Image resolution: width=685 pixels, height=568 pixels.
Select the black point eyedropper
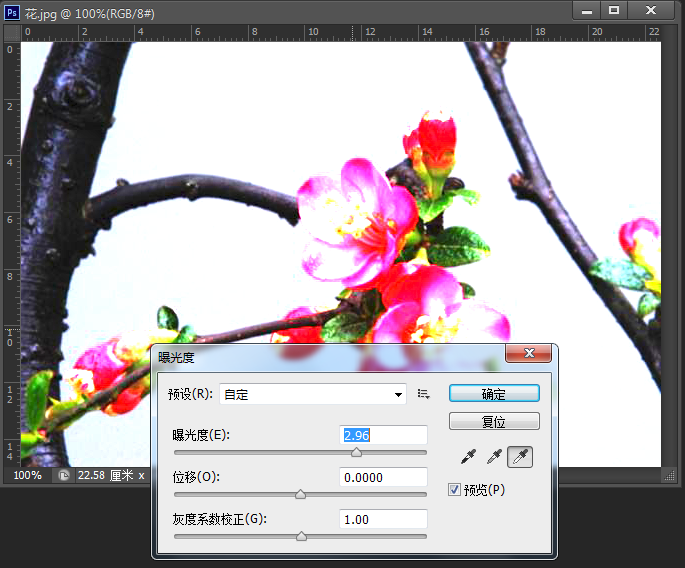467,457
